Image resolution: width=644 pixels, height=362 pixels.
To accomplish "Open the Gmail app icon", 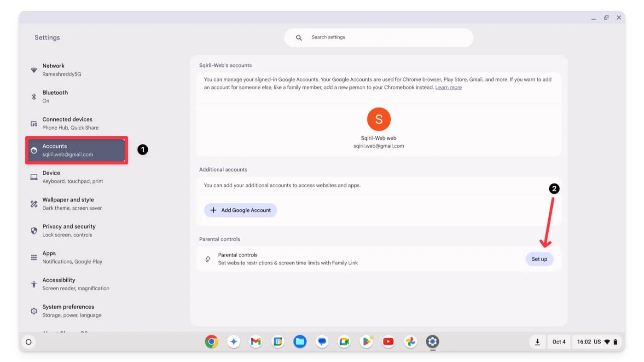I will coord(255,342).
